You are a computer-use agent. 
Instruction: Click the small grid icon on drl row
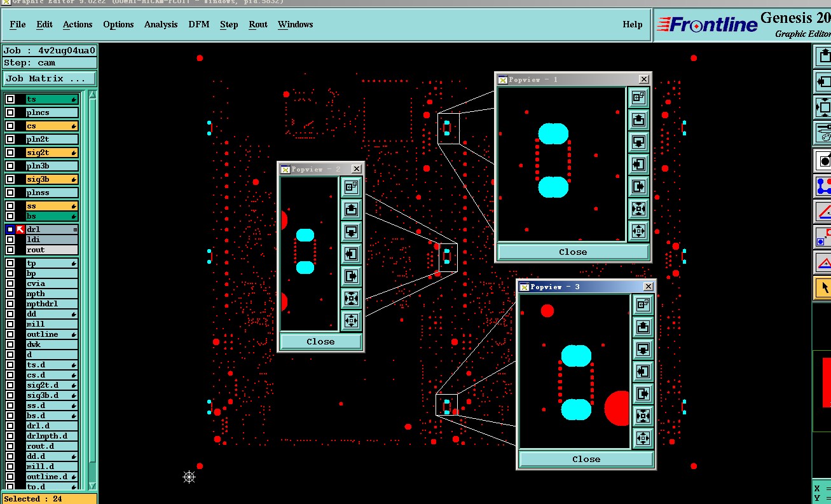75,229
